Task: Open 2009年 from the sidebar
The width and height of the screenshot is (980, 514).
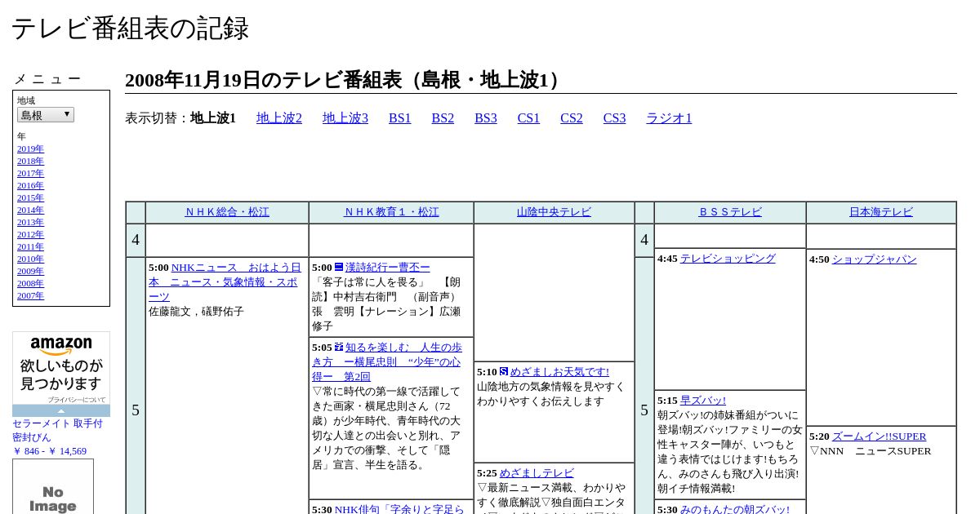Action: [30, 271]
